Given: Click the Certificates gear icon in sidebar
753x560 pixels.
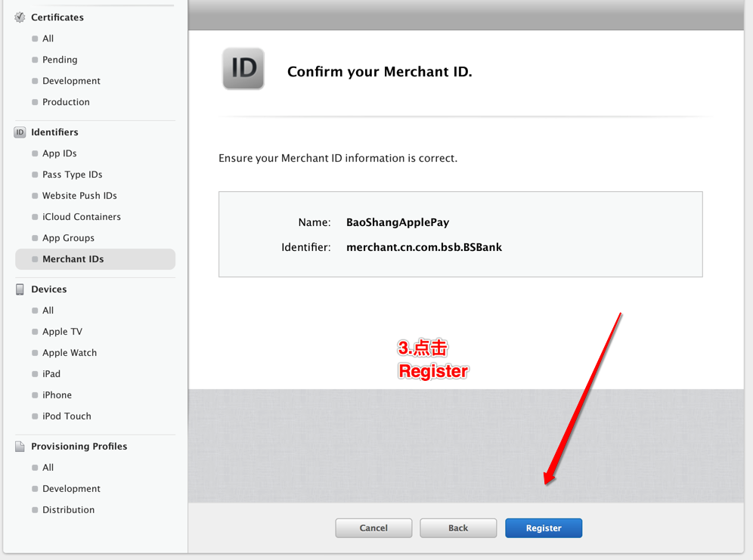Looking at the screenshot, I should click(x=20, y=17).
